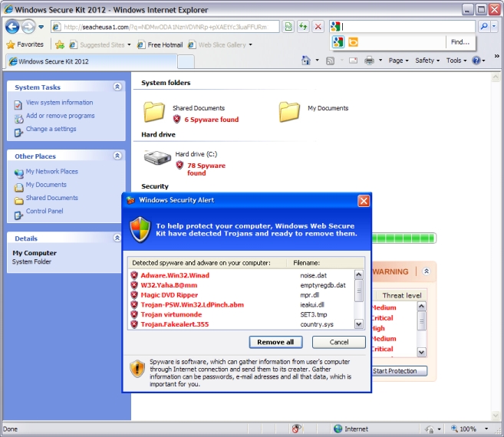Click the 78 Spyware found text
The width and height of the screenshot is (504, 437).
[x=206, y=169]
